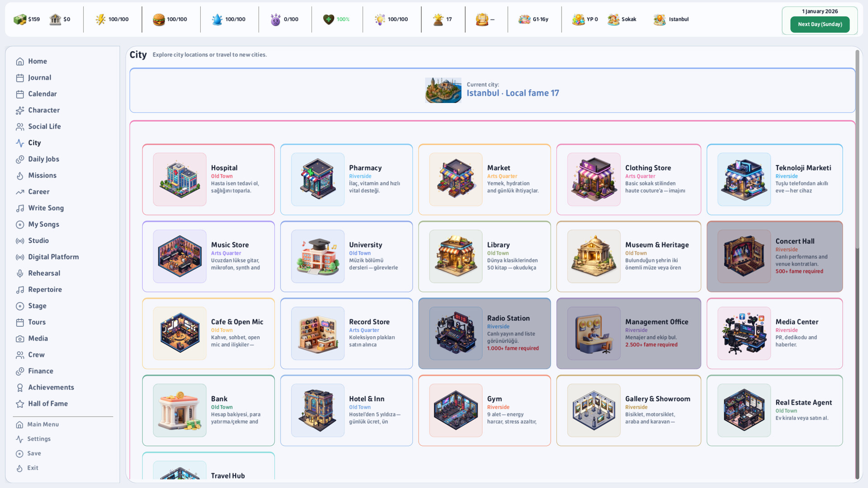Image resolution: width=868 pixels, height=488 pixels.
Task: Open the Bank building icon
Action: point(179,410)
